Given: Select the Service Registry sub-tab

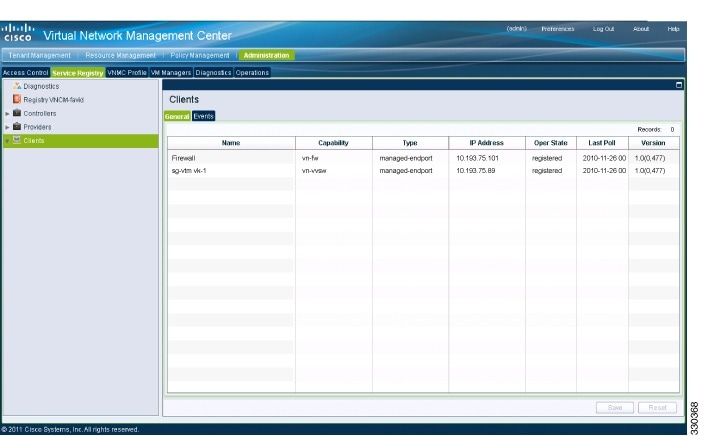Looking at the screenshot, I should [78, 72].
